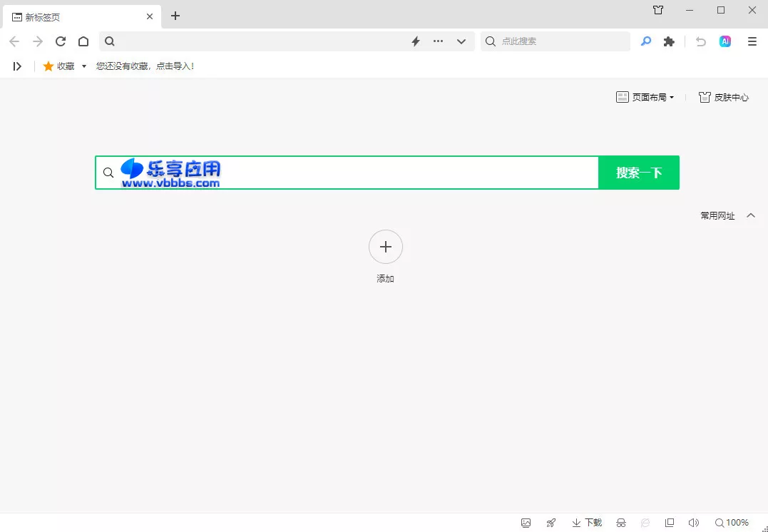Open the title bar skin shirt icon
This screenshot has width=768, height=532.
pos(658,10)
